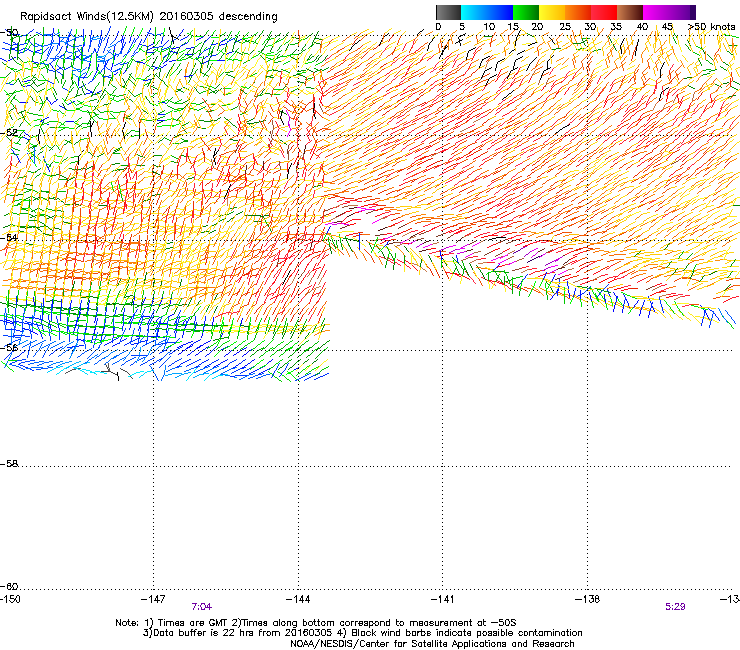This screenshot has width=740, height=650.
Task: Click the orange 25-30 knots legend swatch
Action: (x=578, y=12)
